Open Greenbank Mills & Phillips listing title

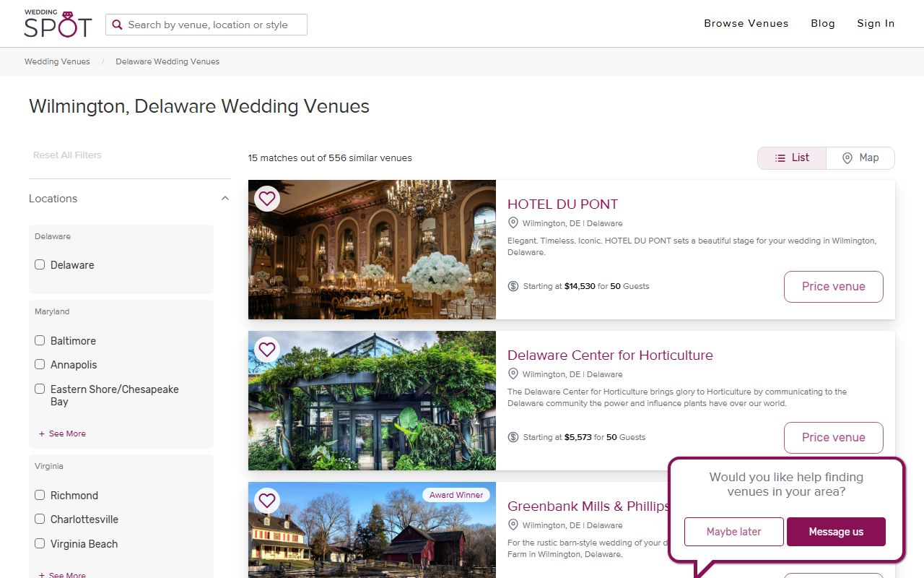(x=588, y=506)
